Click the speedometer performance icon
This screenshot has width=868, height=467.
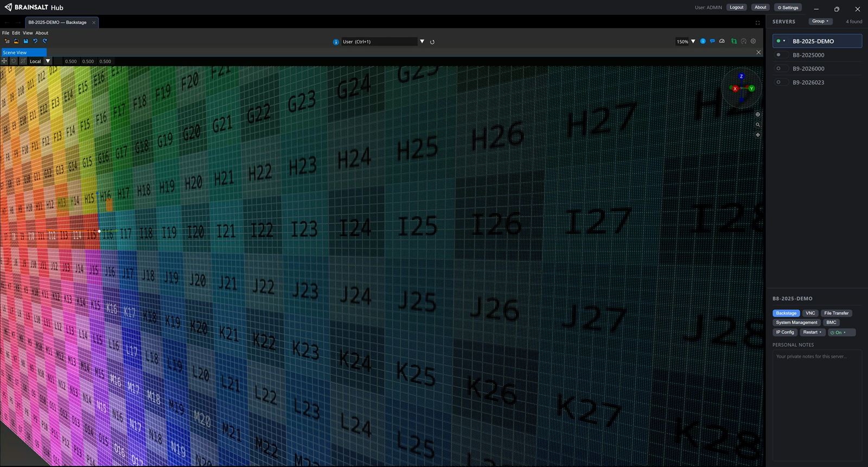pyautogui.click(x=722, y=41)
